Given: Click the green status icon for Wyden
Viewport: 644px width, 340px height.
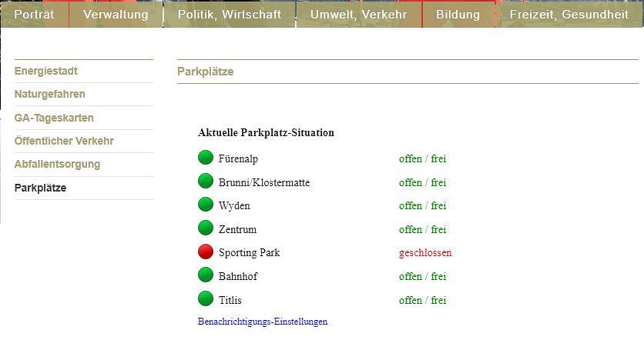Looking at the screenshot, I should [x=206, y=205].
